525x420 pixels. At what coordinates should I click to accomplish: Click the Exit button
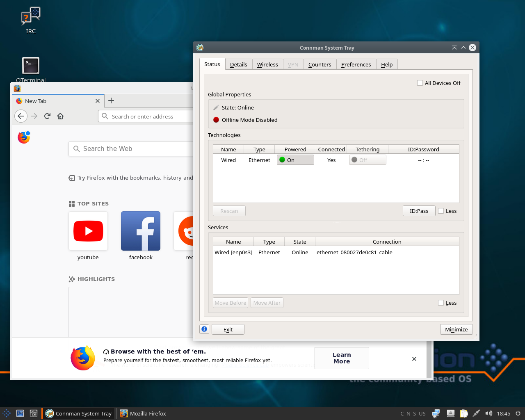pos(228,329)
